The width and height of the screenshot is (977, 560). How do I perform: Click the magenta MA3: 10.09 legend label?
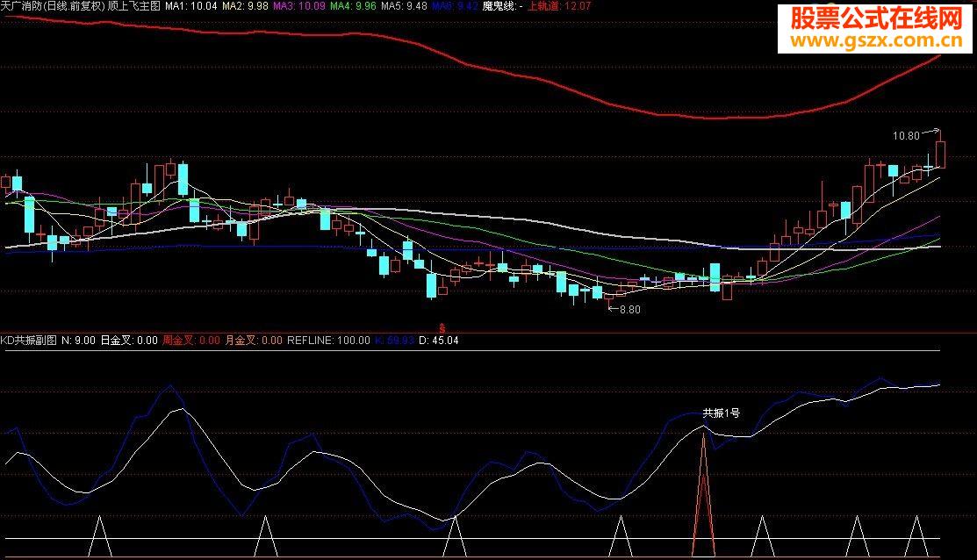(x=299, y=6)
